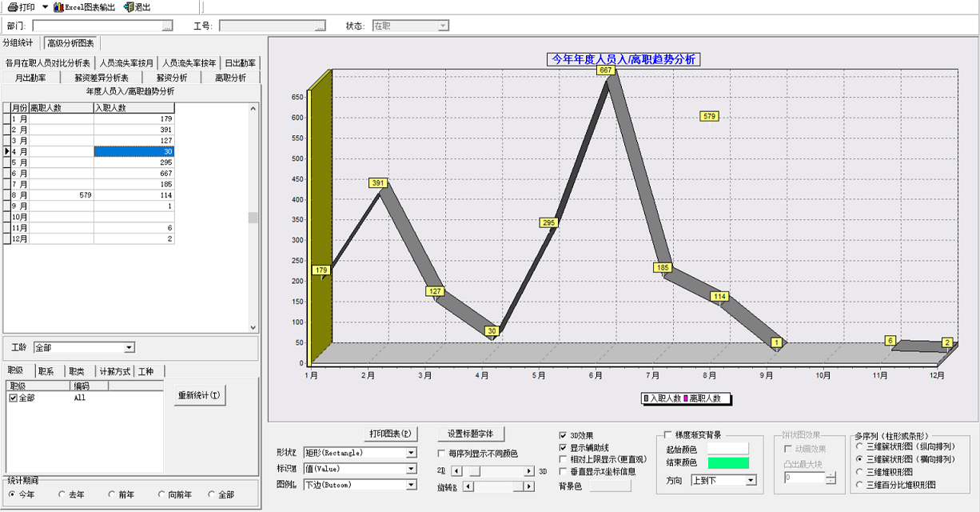The height and width of the screenshot is (512, 980).
Task: Click the current row indicator arrow beside 4月
Action: 7,151
